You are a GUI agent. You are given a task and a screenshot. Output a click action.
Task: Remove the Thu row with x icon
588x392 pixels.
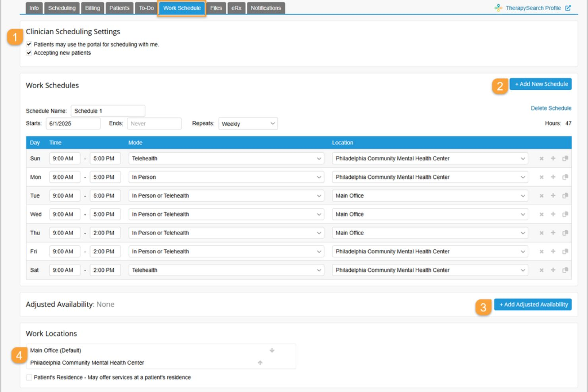541,233
